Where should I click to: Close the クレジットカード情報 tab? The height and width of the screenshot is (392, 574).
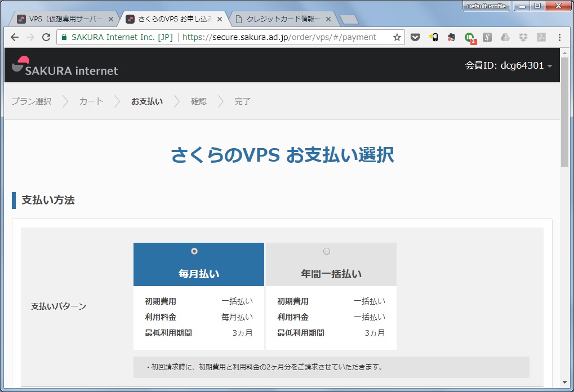pos(328,19)
